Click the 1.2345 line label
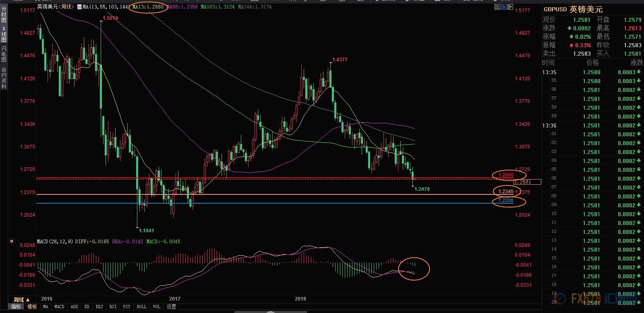644x313 pixels. (x=506, y=192)
